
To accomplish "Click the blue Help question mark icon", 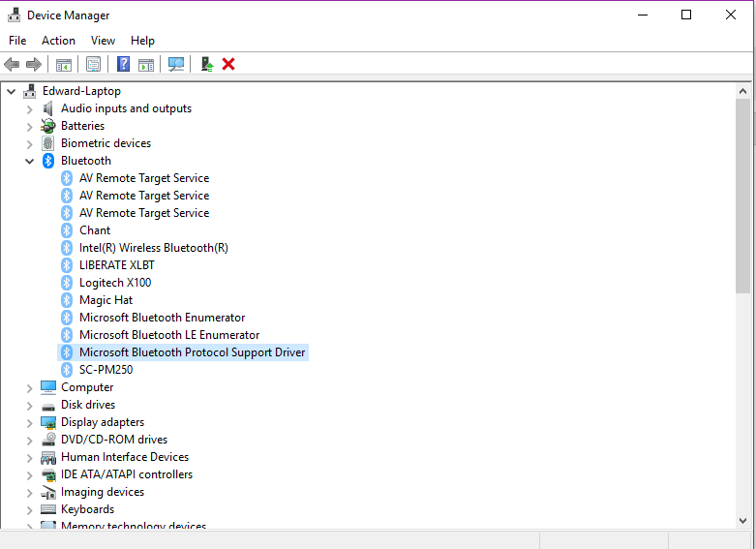I will (x=124, y=64).
